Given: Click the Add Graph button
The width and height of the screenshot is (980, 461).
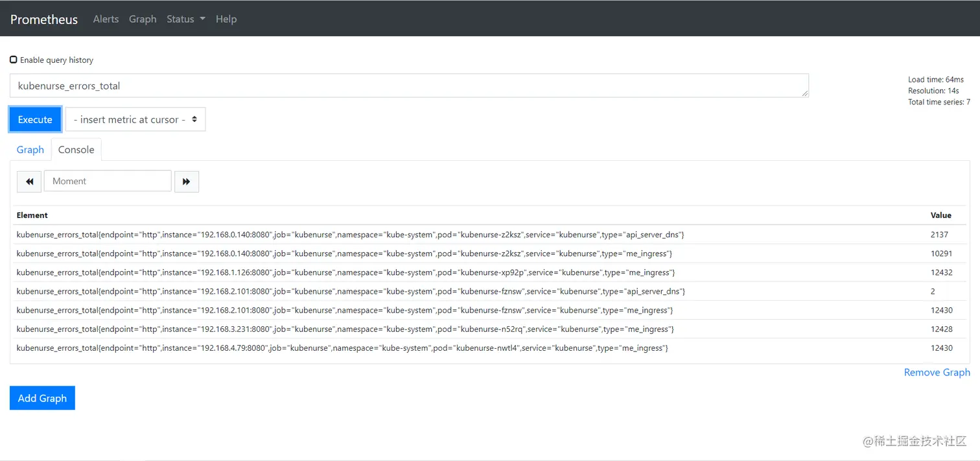Looking at the screenshot, I should click(x=42, y=398).
